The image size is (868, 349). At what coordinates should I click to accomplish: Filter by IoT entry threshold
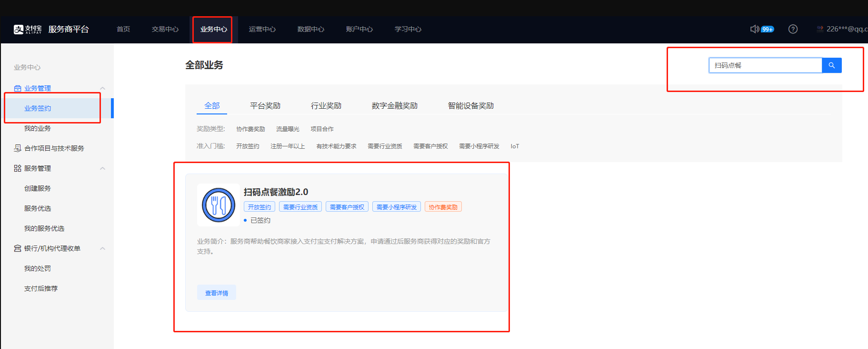(x=515, y=146)
